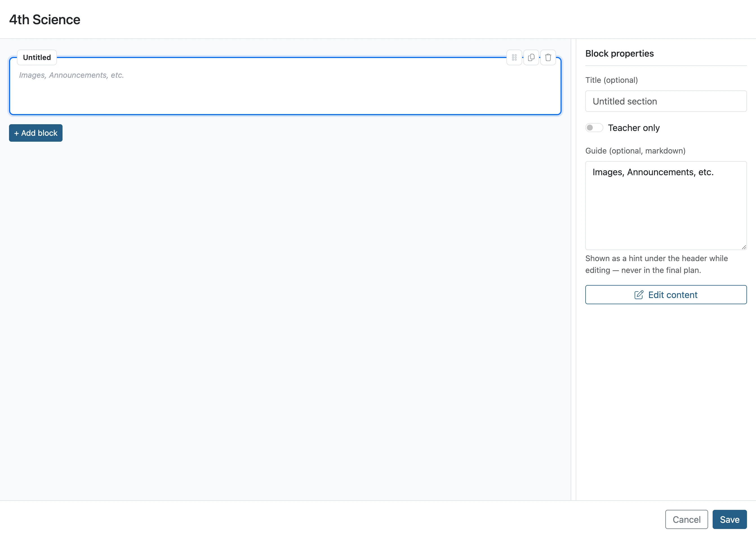Click the Block properties heading
The height and width of the screenshot is (538, 756).
[619, 53]
